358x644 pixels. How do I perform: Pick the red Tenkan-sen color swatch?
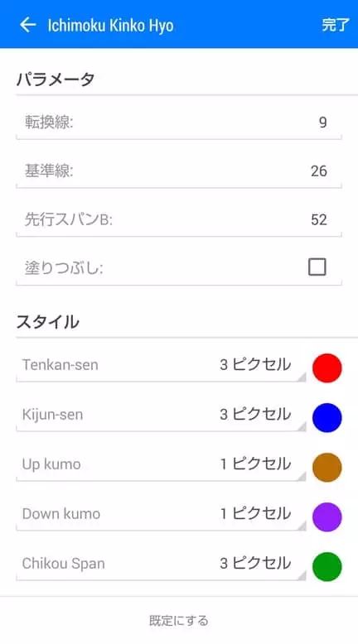(x=327, y=368)
